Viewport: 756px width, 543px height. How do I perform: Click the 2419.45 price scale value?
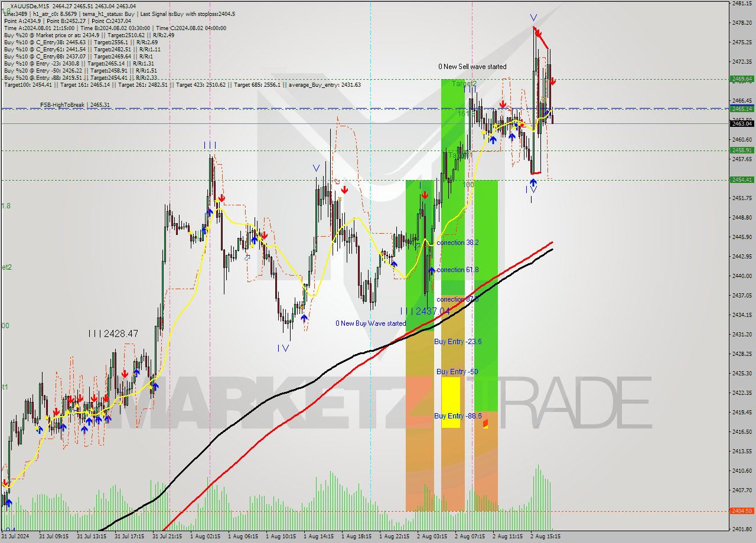(741, 412)
